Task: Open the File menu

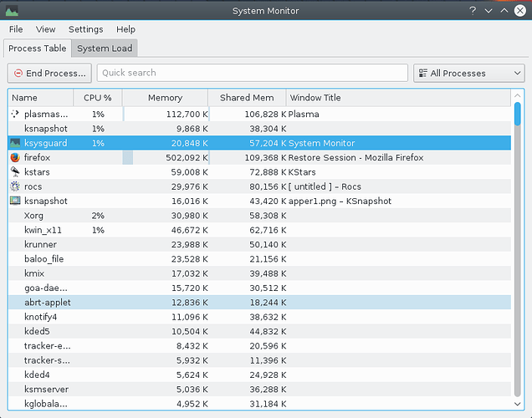Action: (x=16, y=29)
